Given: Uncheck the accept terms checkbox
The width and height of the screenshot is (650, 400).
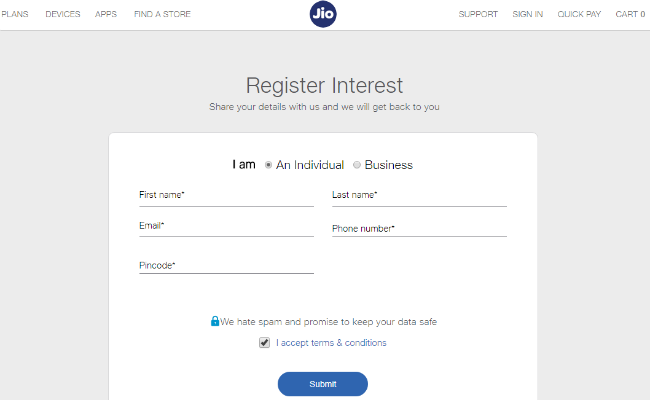Looking at the screenshot, I should click(264, 343).
